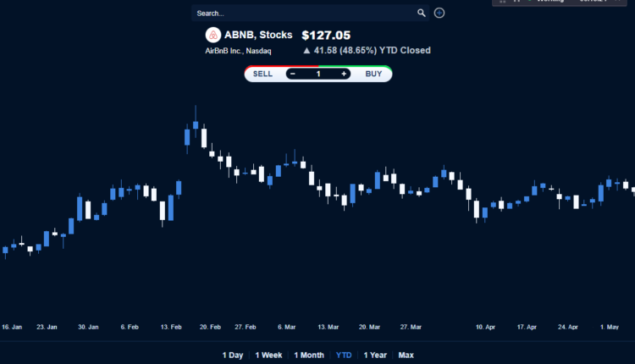Increase quantity with the plus button
The width and height of the screenshot is (635, 364).
(344, 74)
